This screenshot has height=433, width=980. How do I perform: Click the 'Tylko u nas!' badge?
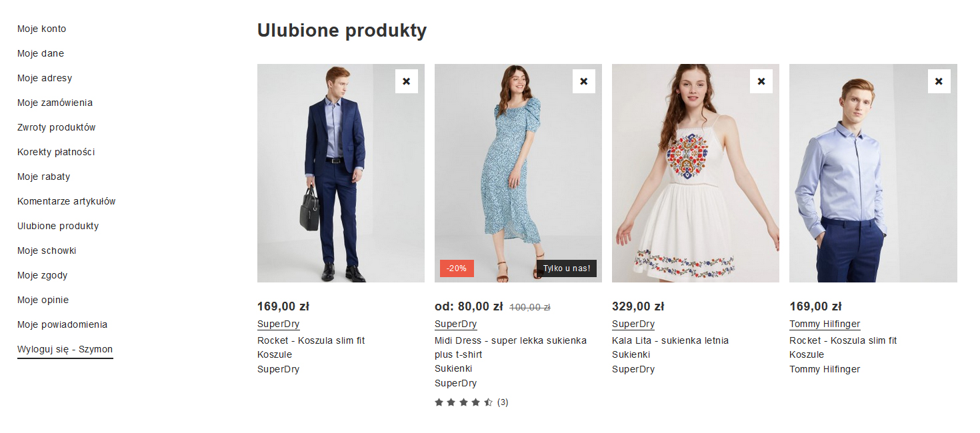[x=566, y=268]
